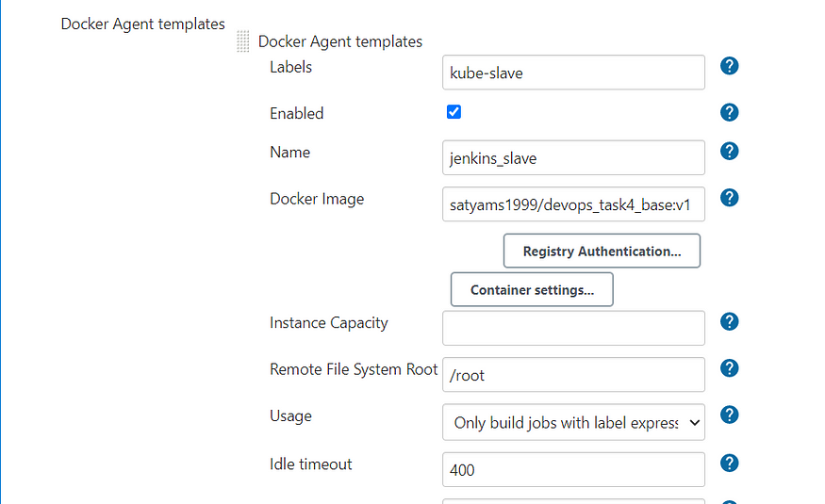Click the help icon beside Enabled
825x504 pixels.
click(x=729, y=112)
